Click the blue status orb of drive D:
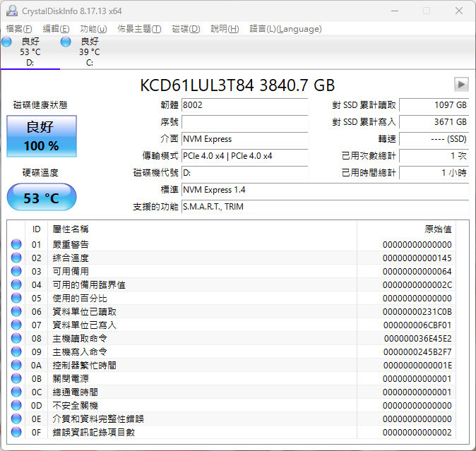The height and width of the screenshot is (451, 476). pyautogui.click(x=6, y=42)
